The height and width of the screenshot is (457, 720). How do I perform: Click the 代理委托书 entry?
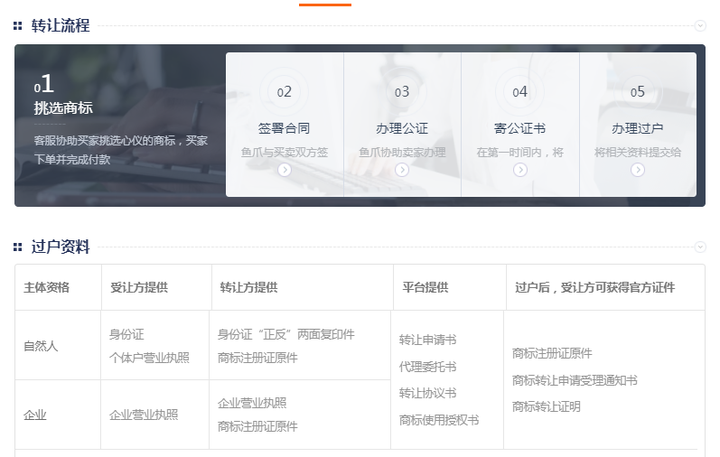(428, 367)
